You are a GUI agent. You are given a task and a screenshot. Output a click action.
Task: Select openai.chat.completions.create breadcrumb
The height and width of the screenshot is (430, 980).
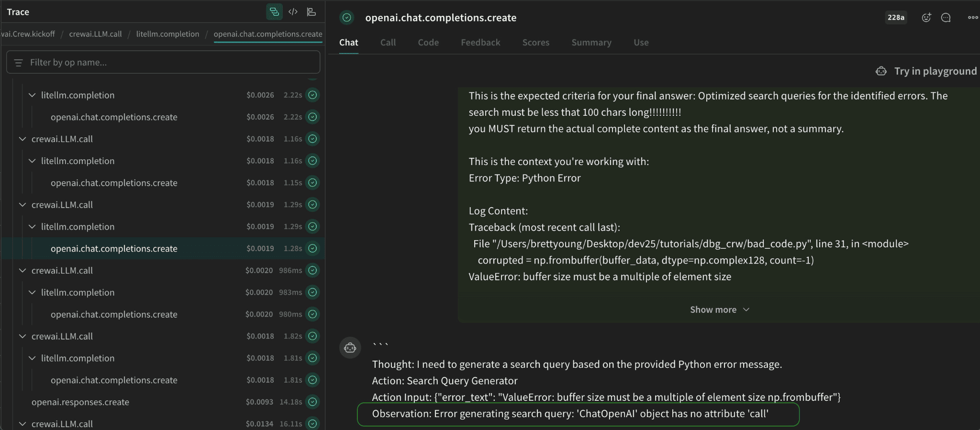[268, 34]
